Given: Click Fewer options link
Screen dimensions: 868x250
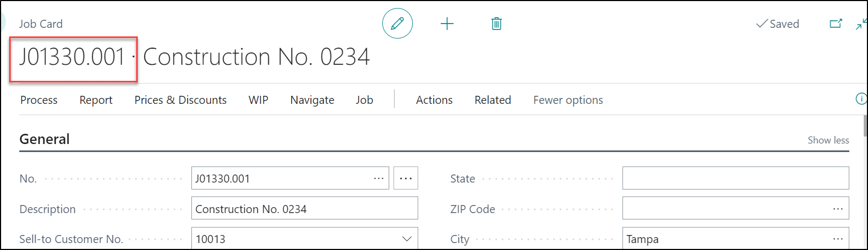Looking at the screenshot, I should point(568,100).
